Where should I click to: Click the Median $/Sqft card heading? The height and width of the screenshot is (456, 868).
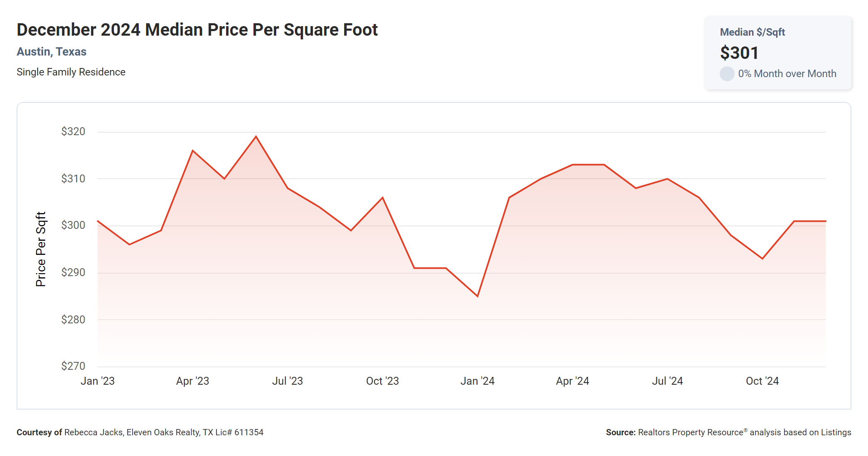[x=752, y=32]
